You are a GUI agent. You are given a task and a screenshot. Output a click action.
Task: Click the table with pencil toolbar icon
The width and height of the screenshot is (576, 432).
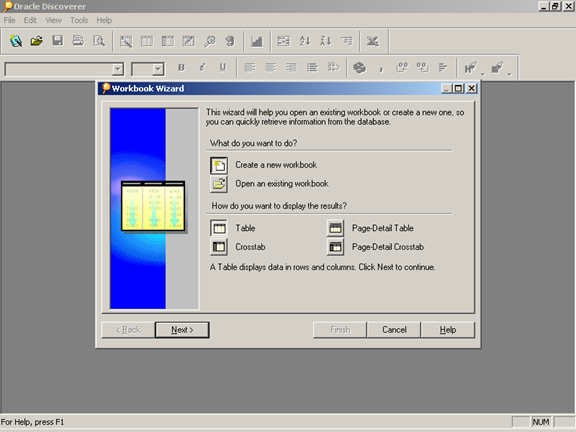(x=188, y=41)
